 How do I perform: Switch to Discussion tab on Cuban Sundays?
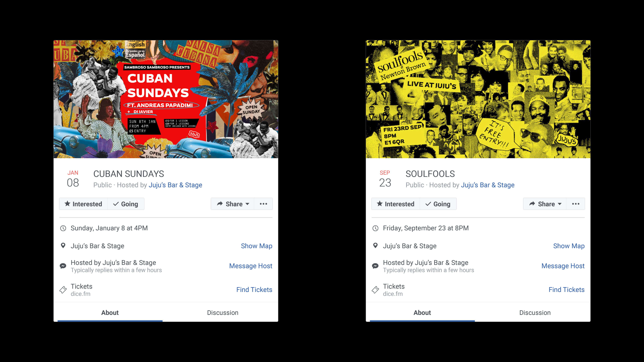pos(223,313)
